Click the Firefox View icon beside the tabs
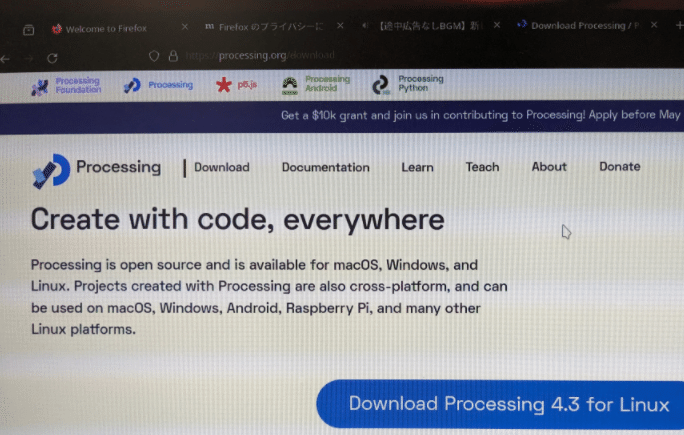The height and width of the screenshot is (435, 684). click(29, 30)
